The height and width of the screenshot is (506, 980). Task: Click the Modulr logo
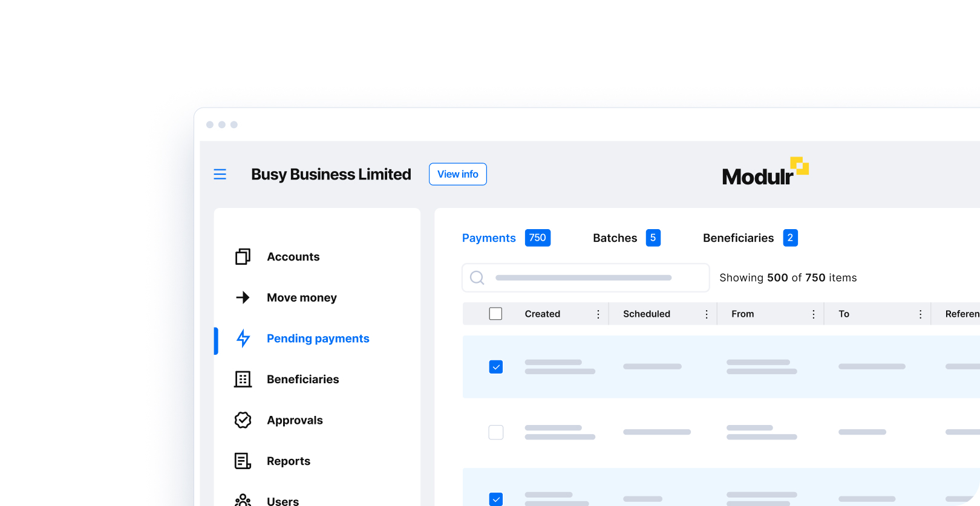765,172
